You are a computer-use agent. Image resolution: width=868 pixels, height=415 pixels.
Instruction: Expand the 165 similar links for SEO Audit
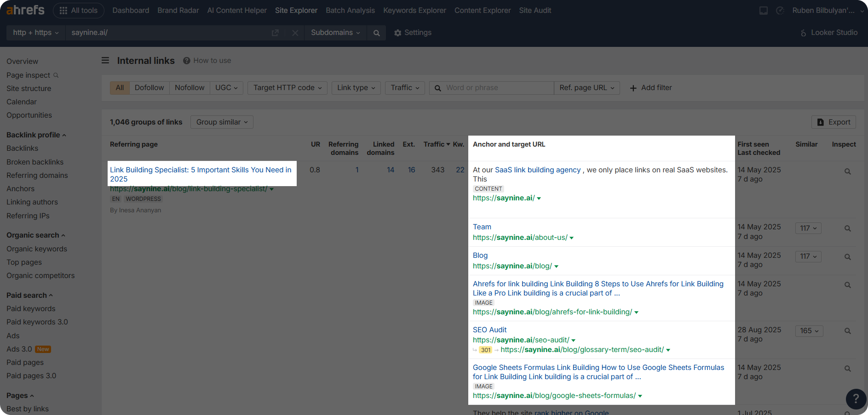coord(809,331)
